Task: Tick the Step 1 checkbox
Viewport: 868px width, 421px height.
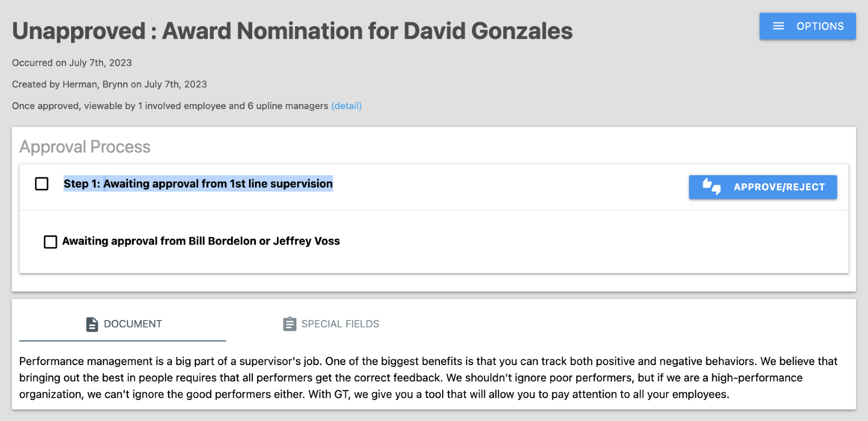Action: (42, 184)
